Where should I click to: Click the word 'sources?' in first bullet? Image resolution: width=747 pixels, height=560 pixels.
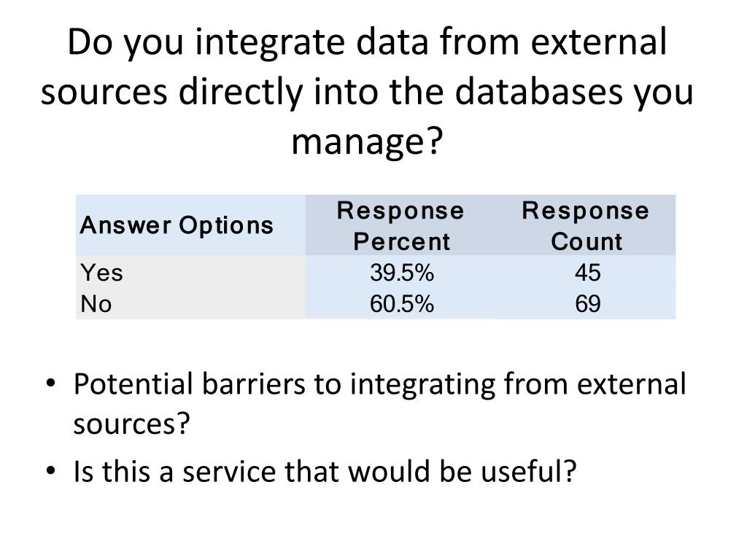click(131, 424)
